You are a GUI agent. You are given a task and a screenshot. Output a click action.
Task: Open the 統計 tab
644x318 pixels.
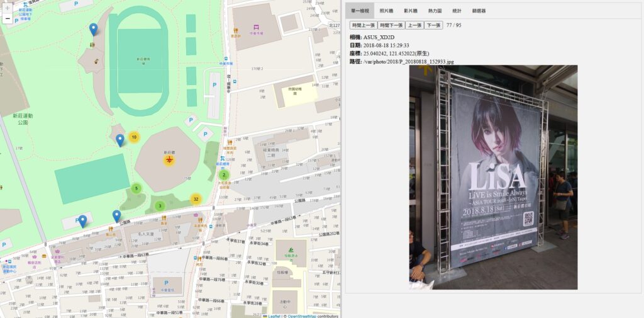click(457, 11)
